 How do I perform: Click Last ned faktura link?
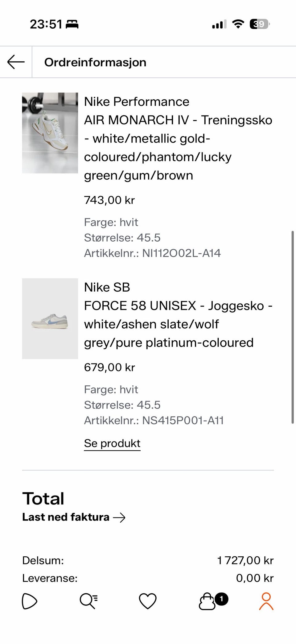[x=66, y=517]
